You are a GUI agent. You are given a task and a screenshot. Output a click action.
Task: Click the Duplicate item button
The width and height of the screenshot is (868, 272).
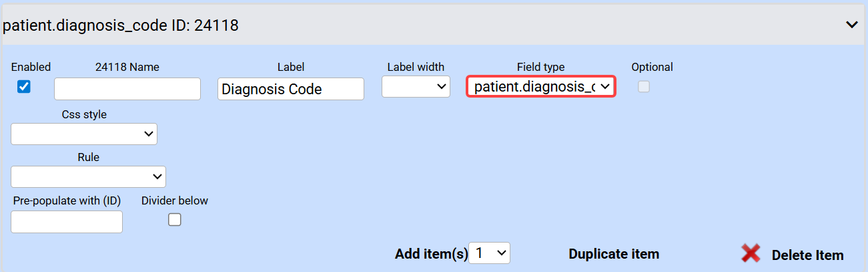point(614,254)
